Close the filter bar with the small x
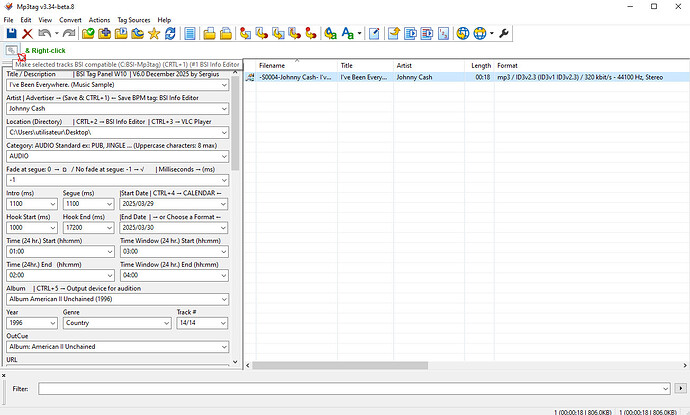The height and width of the screenshot is (415, 690). pos(3,375)
